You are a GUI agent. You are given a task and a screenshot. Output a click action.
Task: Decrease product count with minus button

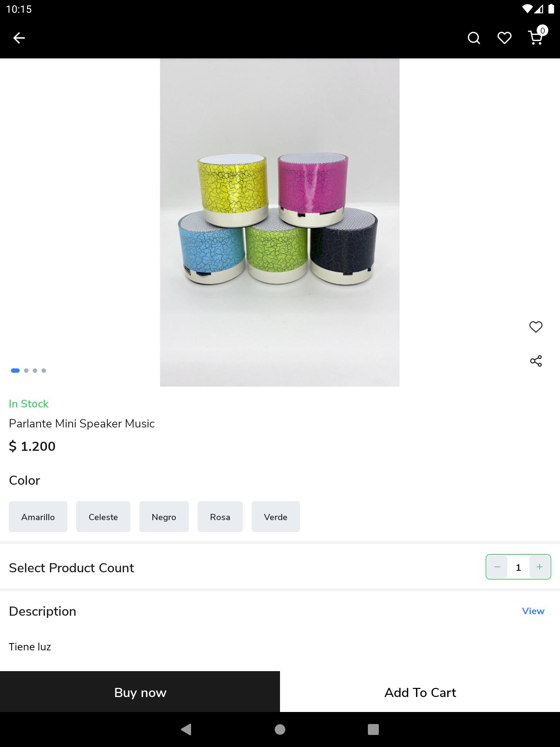(x=497, y=567)
